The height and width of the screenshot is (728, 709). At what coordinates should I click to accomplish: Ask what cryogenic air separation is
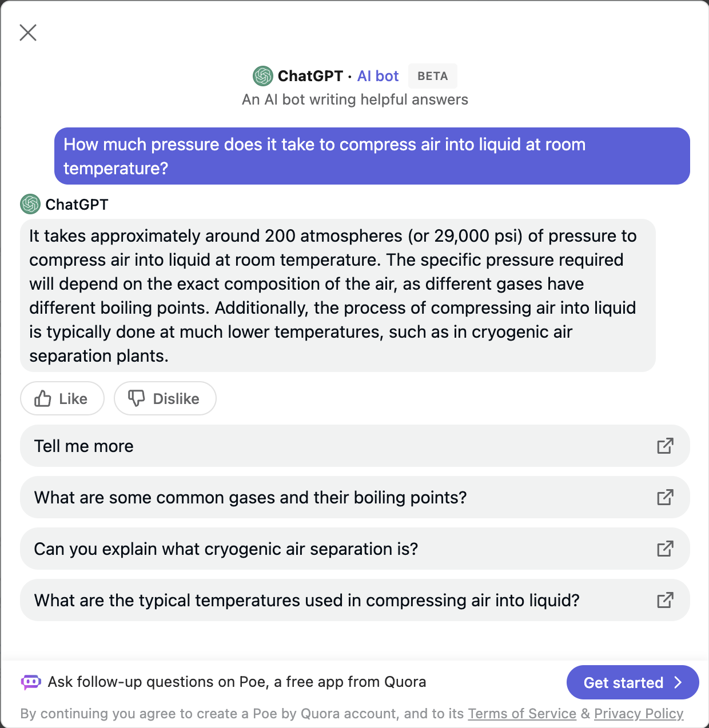[x=226, y=549]
